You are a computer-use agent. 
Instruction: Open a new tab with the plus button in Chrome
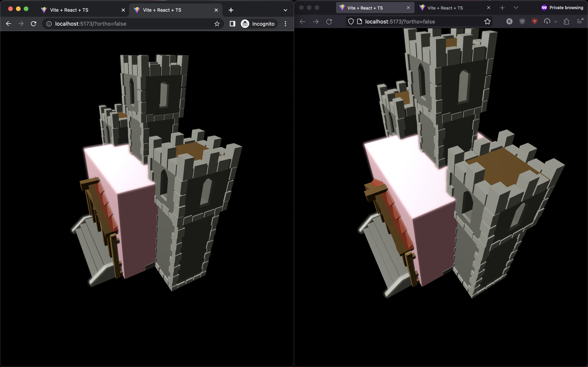230,10
